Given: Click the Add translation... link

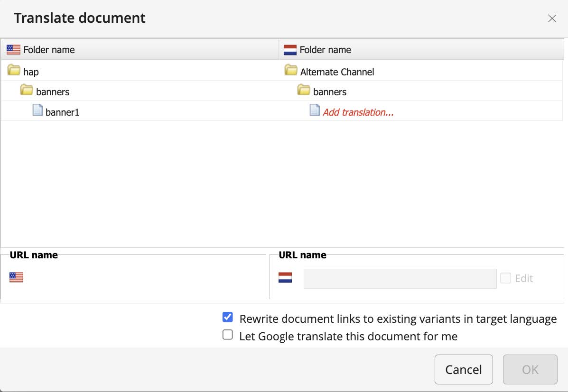Looking at the screenshot, I should [358, 112].
